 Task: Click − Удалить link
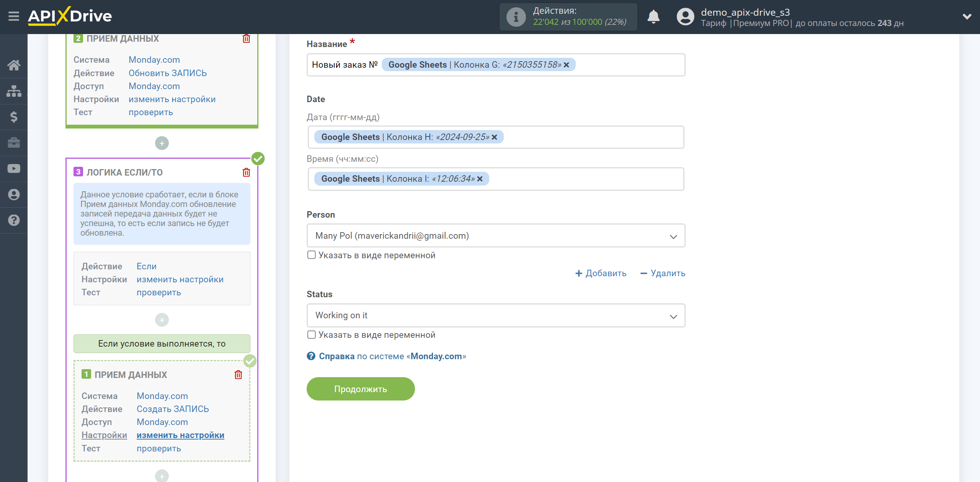point(663,273)
